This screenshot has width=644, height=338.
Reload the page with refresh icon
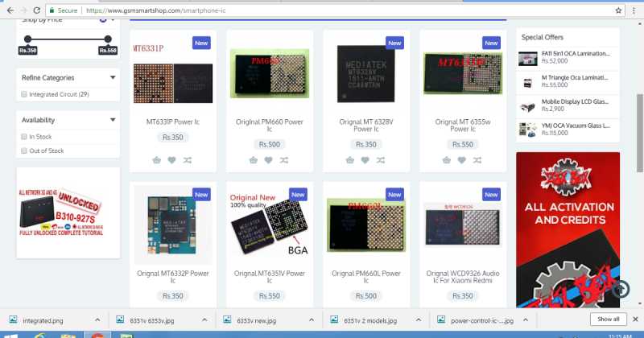pos(36,10)
